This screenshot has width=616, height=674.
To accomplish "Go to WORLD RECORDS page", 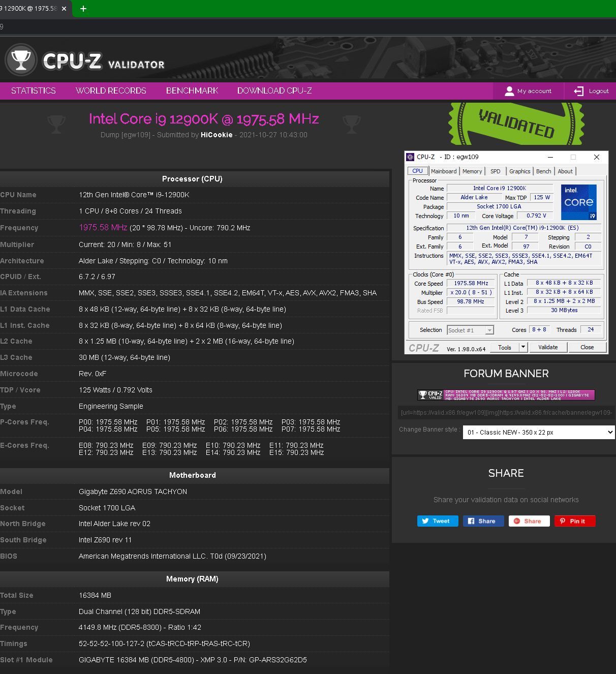I will point(111,90).
